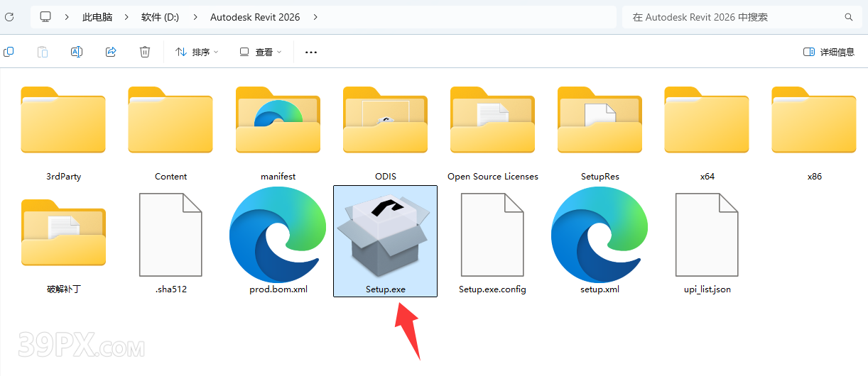
Task: Click the 破解补丁 folder name
Action: pos(63,289)
